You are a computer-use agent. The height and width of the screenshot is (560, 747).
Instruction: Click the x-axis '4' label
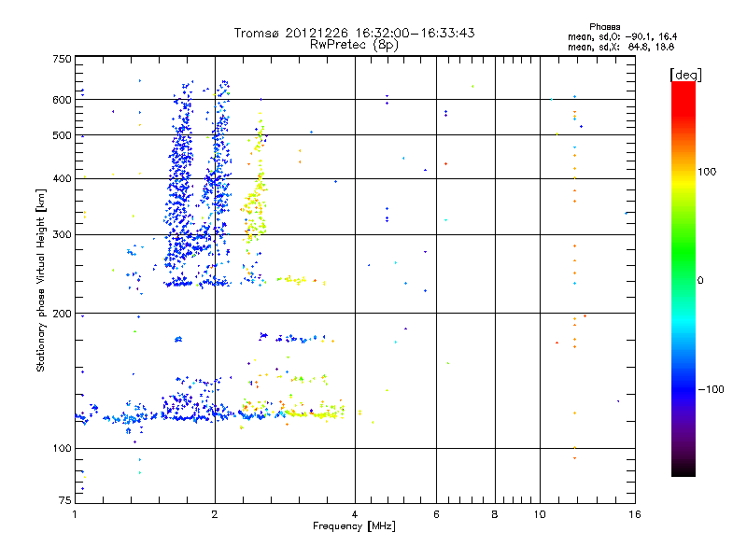coord(355,514)
